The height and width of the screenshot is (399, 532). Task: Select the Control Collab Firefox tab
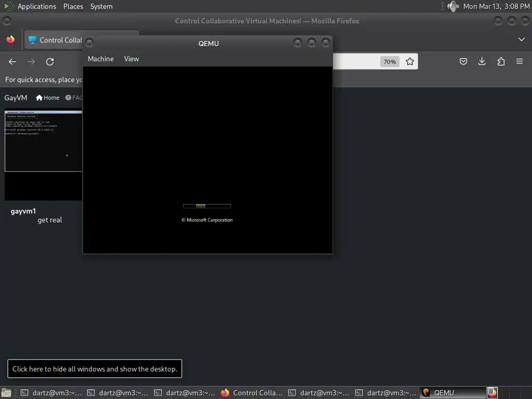[54, 40]
